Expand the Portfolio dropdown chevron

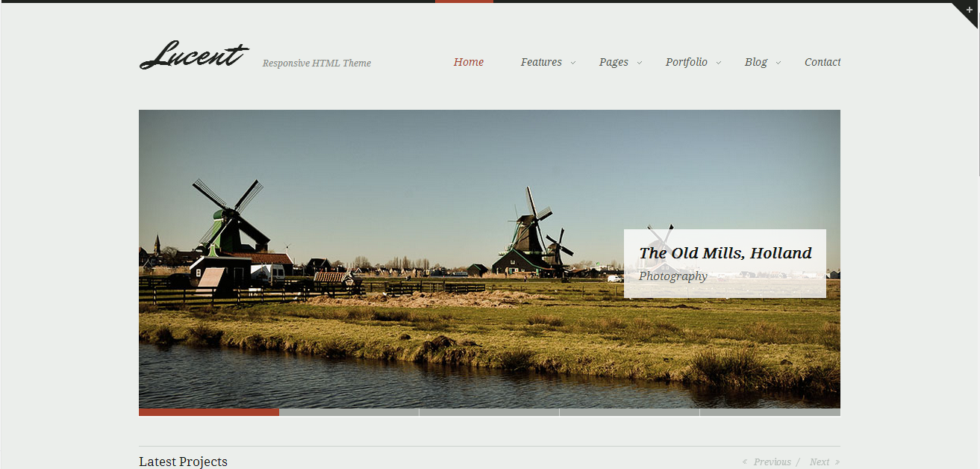(x=719, y=63)
